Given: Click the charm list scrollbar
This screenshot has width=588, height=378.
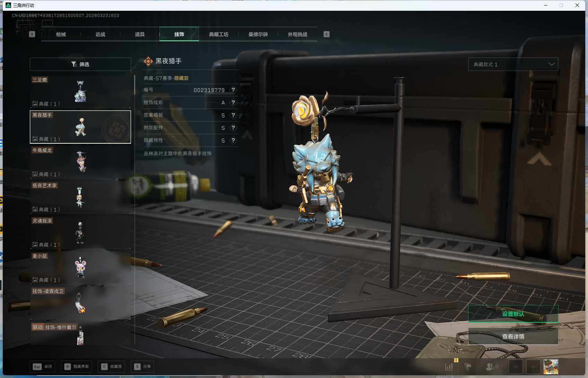Looking at the screenshot, I should tap(135, 85).
